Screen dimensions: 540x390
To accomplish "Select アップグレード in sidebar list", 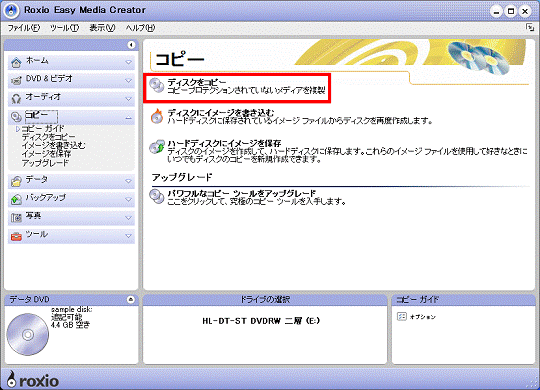I will (45, 163).
